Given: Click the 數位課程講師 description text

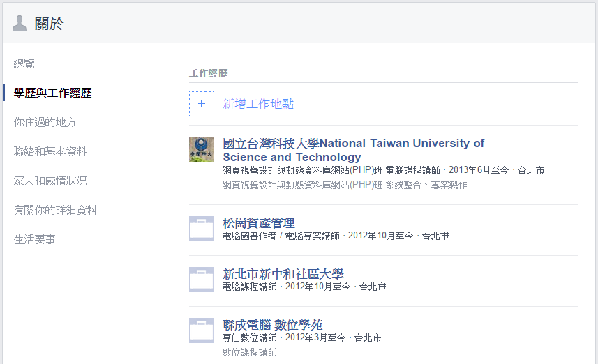Looking at the screenshot, I should click(249, 352).
